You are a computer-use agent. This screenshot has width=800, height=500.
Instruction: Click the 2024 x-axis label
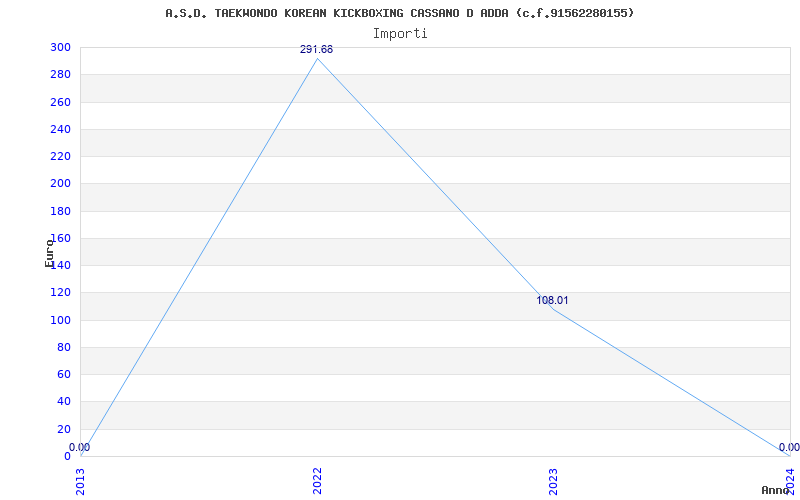(790, 480)
